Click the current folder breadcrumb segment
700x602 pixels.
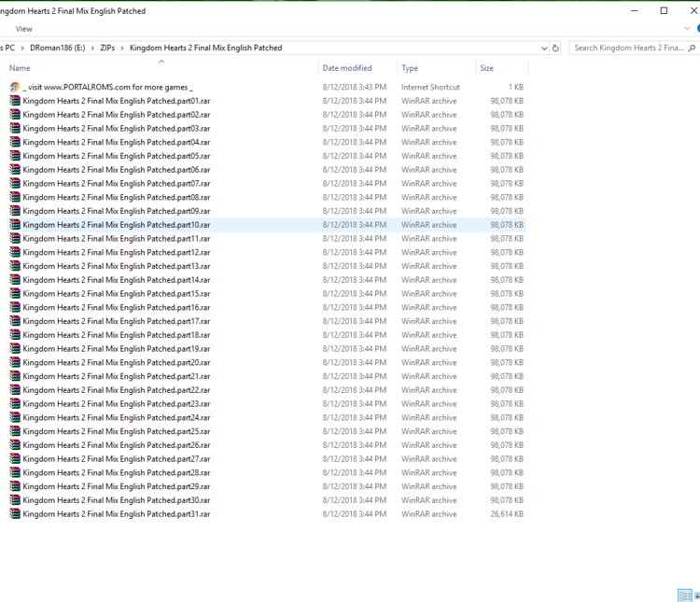pos(206,48)
